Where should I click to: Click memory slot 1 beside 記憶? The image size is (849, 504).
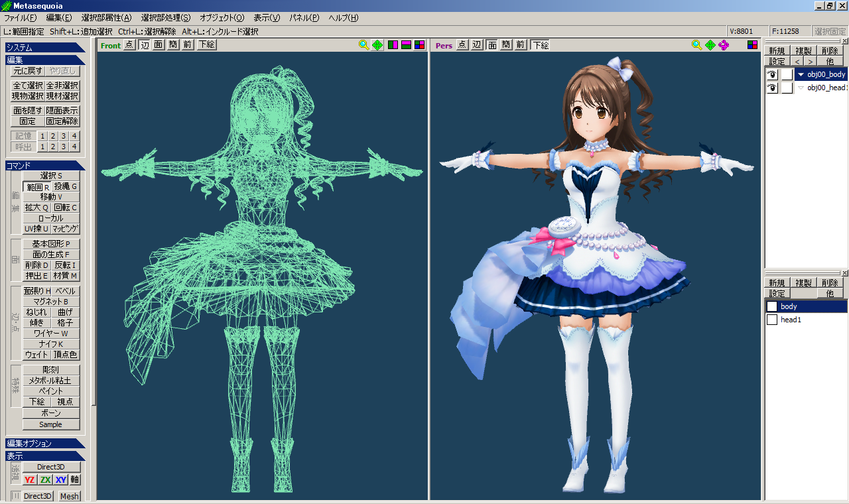pos(42,136)
